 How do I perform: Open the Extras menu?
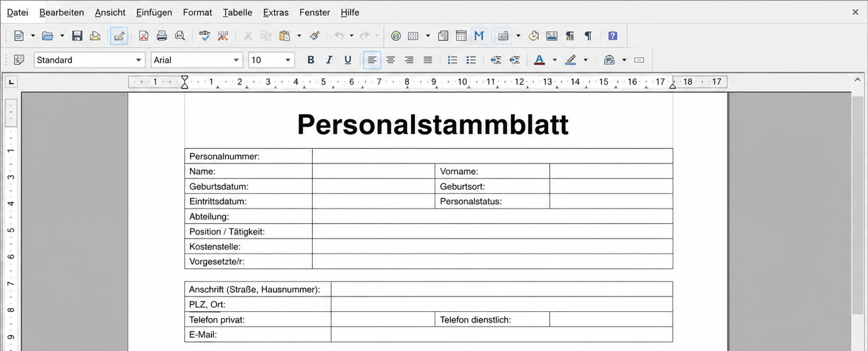(x=276, y=13)
